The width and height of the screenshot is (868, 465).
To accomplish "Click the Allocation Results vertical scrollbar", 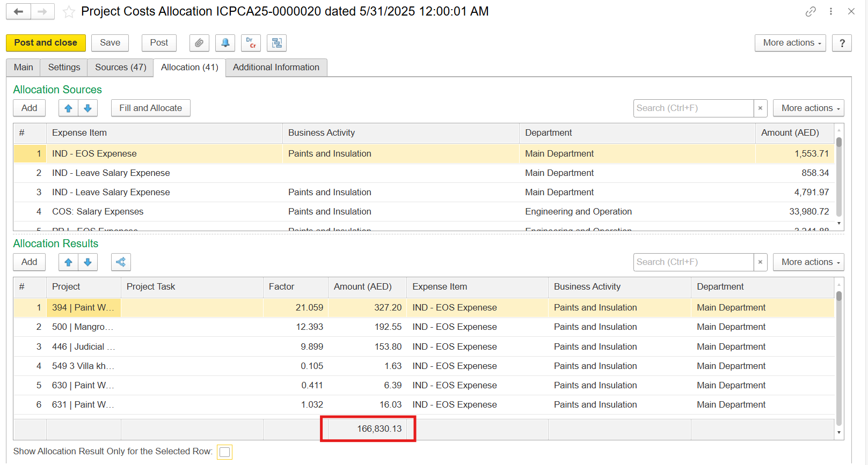I will click(839, 358).
